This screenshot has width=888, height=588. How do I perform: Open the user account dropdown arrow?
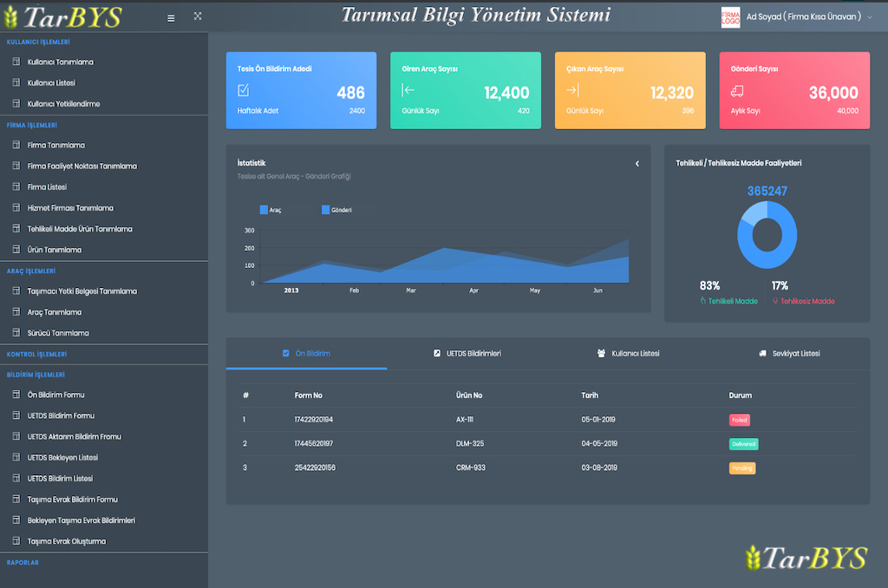pyautogui.click(x=870, y=17)
